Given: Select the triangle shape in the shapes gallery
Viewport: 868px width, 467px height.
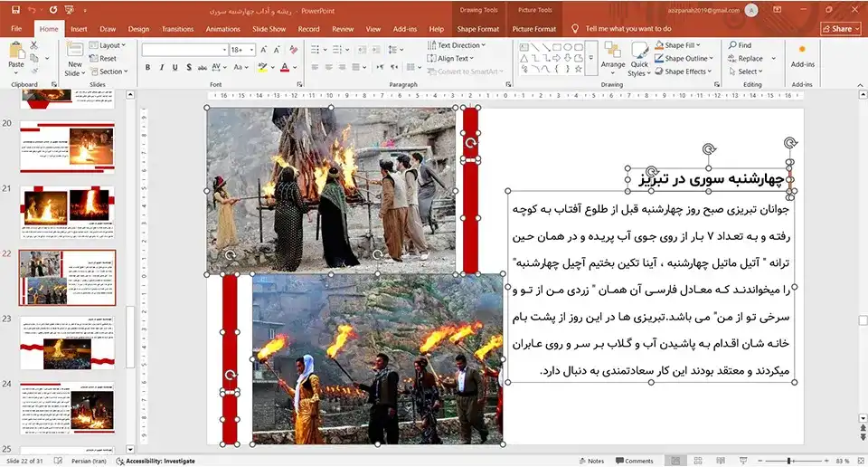Looking at the screenshot, I should 524,58.
